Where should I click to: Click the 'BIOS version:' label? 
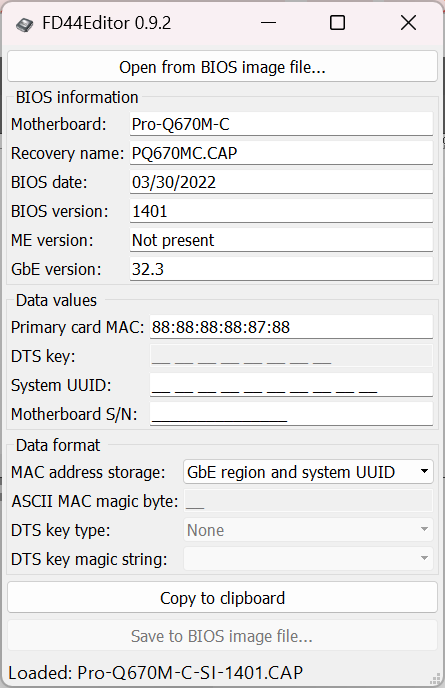[x=59, y=211]
